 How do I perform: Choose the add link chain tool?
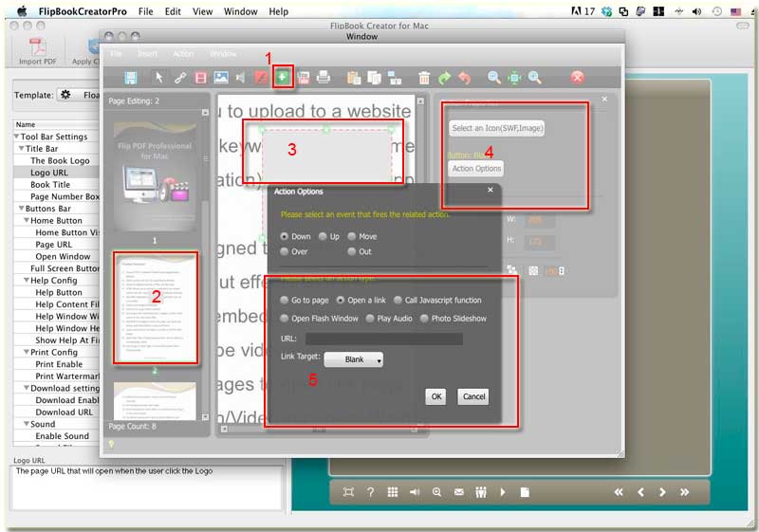pyautogui.click(x=180, y=78)
